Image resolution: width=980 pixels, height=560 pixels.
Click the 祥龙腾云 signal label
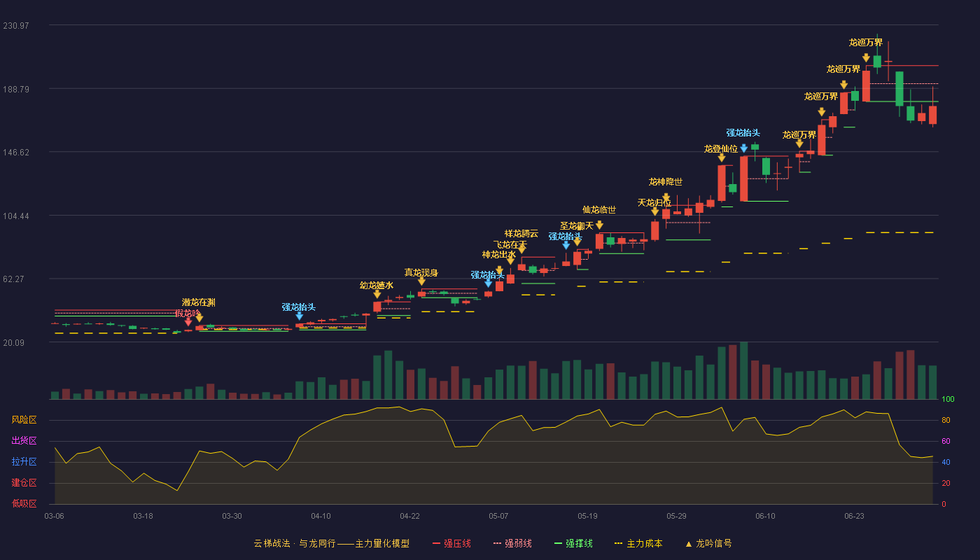pyautogui.click(x=521, y=233)
